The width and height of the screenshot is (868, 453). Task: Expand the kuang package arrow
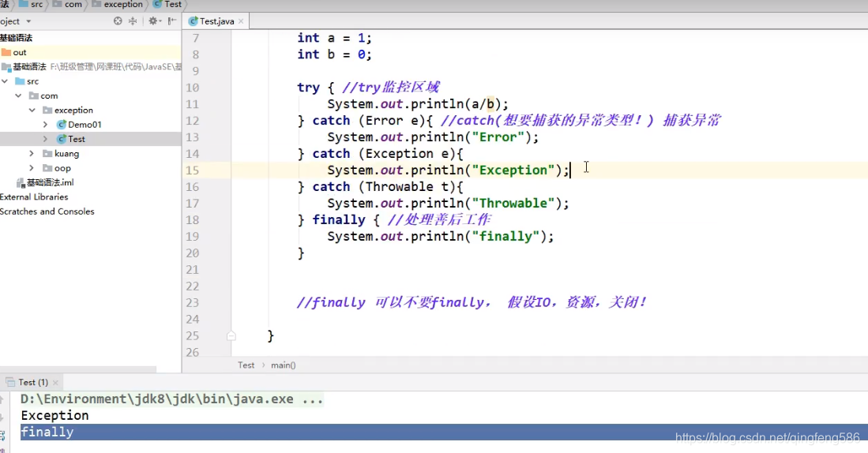(x=32, y=153)
